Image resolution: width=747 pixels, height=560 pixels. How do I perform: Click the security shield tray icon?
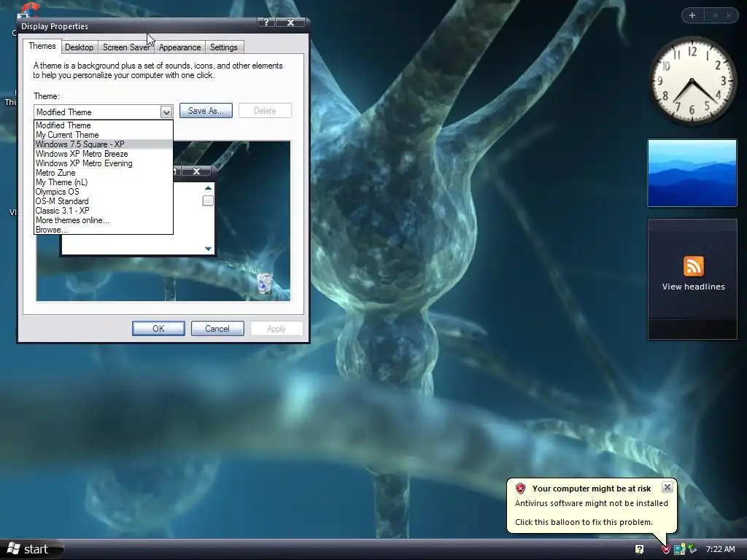pyautogui.click(x=666, y=549)
